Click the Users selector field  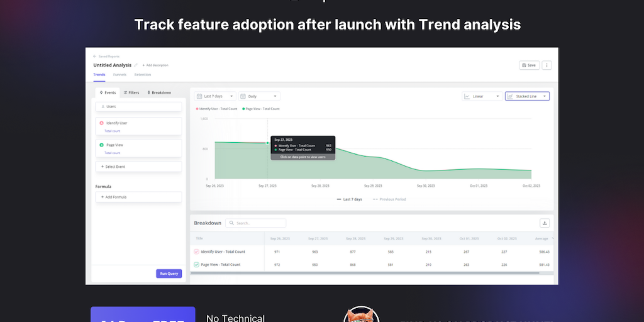pos(138,106)
